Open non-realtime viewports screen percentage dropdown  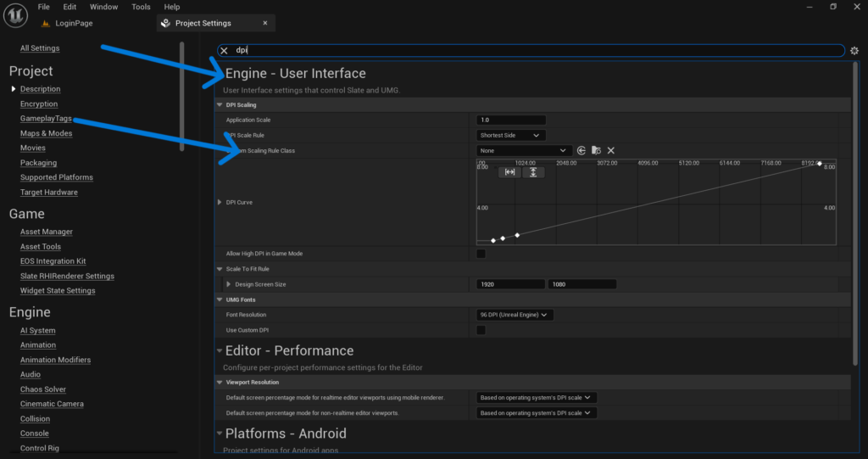[537, 413]
